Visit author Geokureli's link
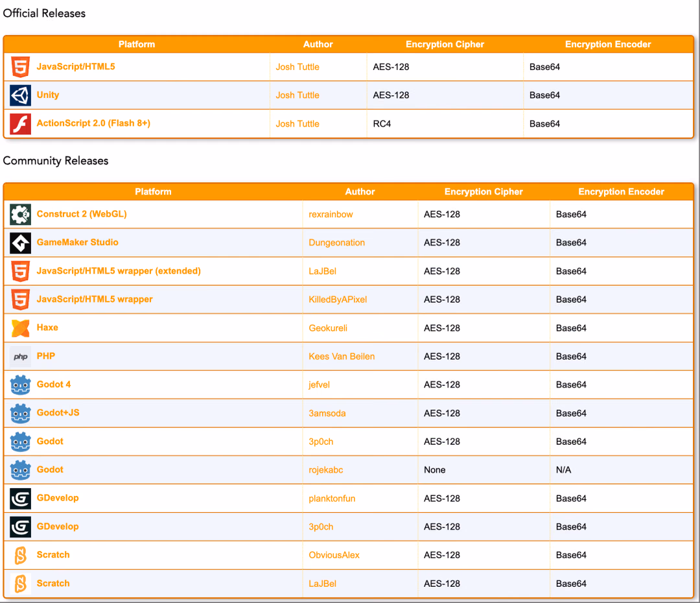The width and height of the screenshot is (700, 603). coord(328,328)
